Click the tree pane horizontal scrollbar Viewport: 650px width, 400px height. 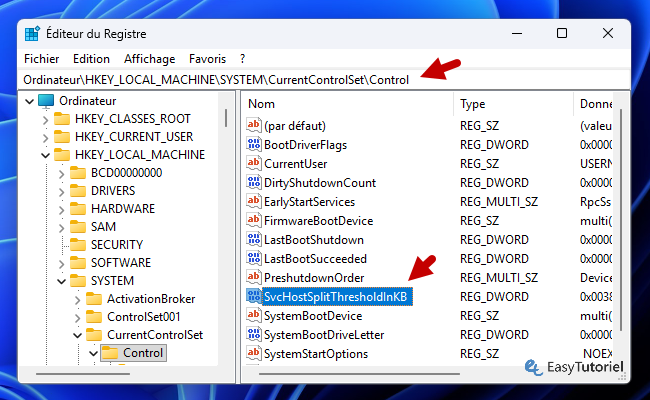83,374
